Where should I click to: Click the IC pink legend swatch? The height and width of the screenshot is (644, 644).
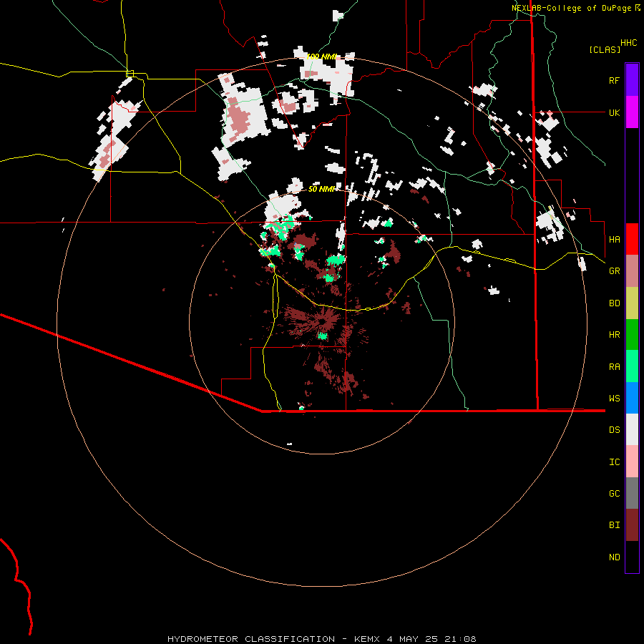[x=632, y=462]
